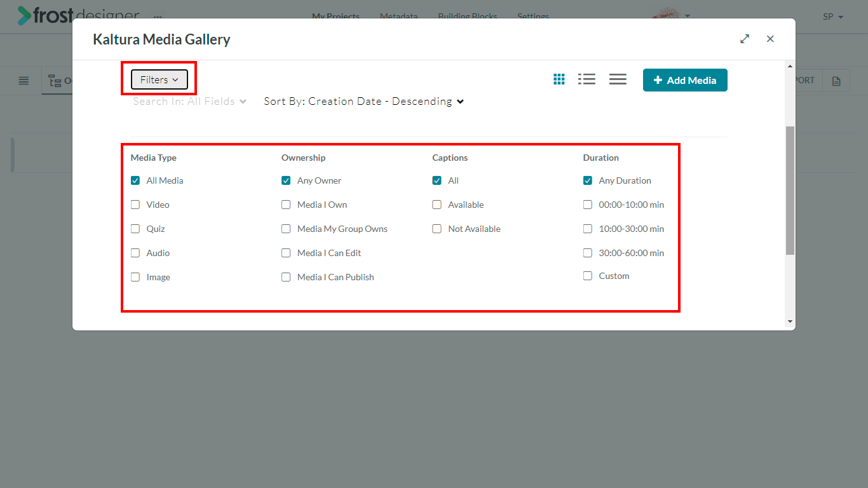Select the Custom duration option

tap(587, 276)
